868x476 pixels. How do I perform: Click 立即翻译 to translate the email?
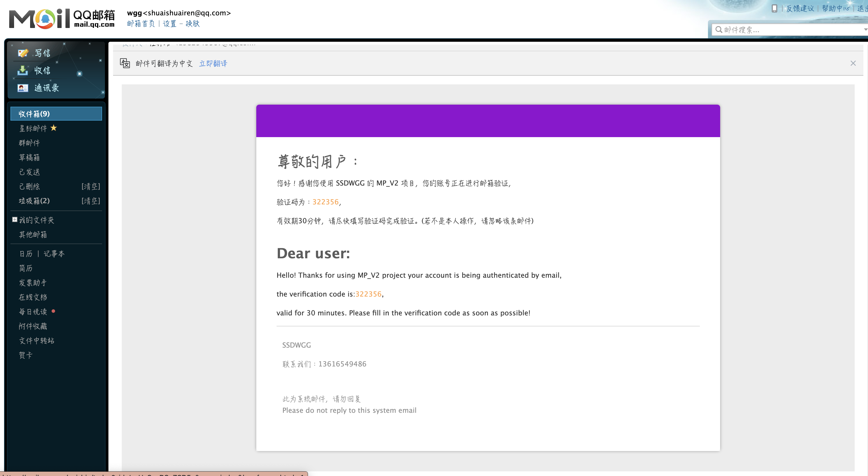pos(213,63)
